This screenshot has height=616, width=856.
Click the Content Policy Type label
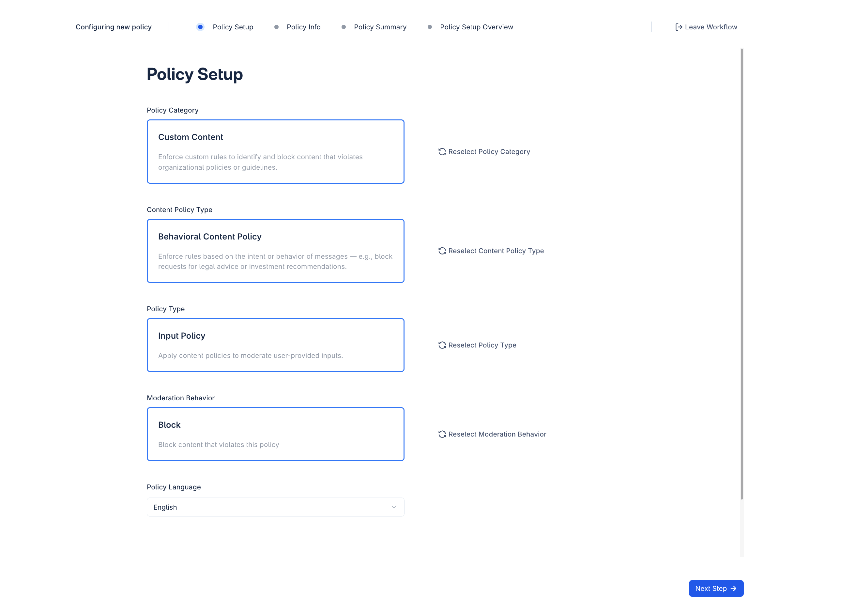[x=180, y=210]
